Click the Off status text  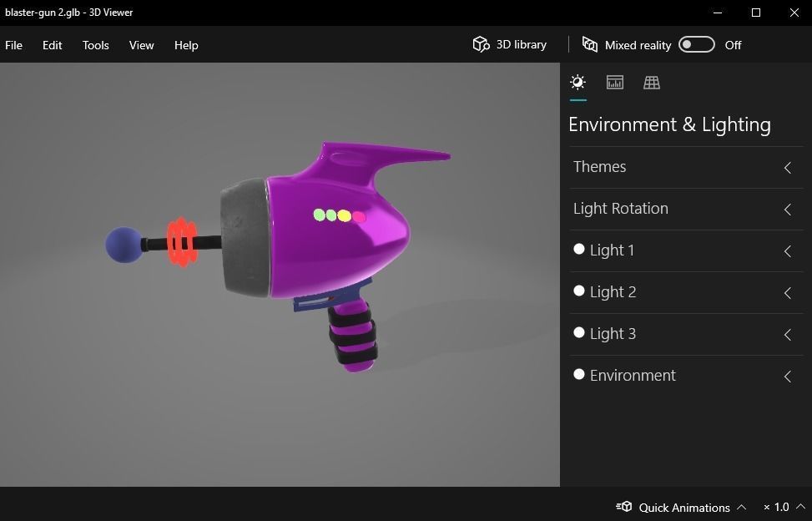tap(734, 45)
